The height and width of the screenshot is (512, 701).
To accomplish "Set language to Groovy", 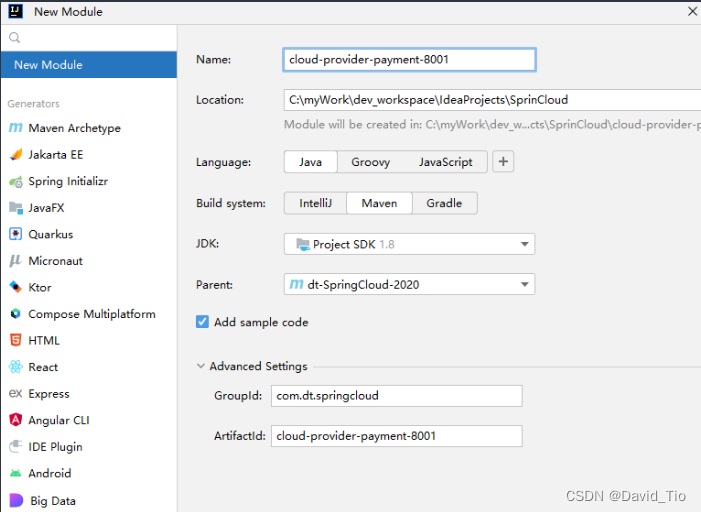I will (x=370, y=162).
